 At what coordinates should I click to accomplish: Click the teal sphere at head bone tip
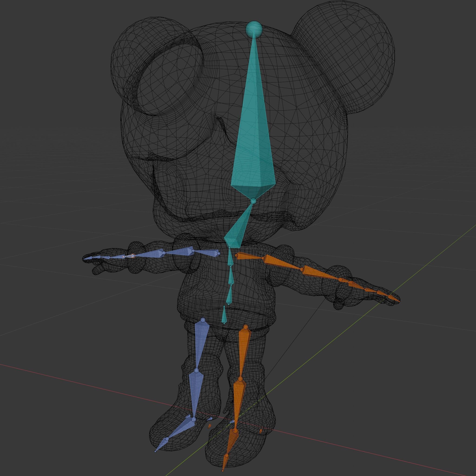pos(254,29)
